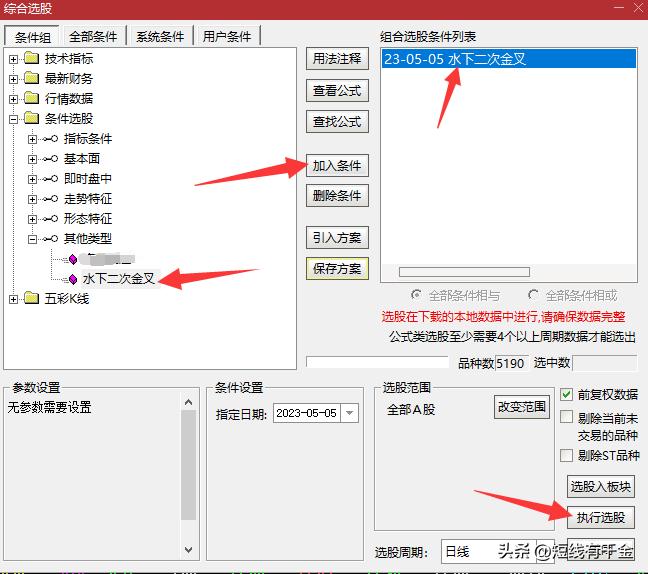Screen dimensions: 648x574
Task: Click the 用法注释 button
Action: coord(337,59)
